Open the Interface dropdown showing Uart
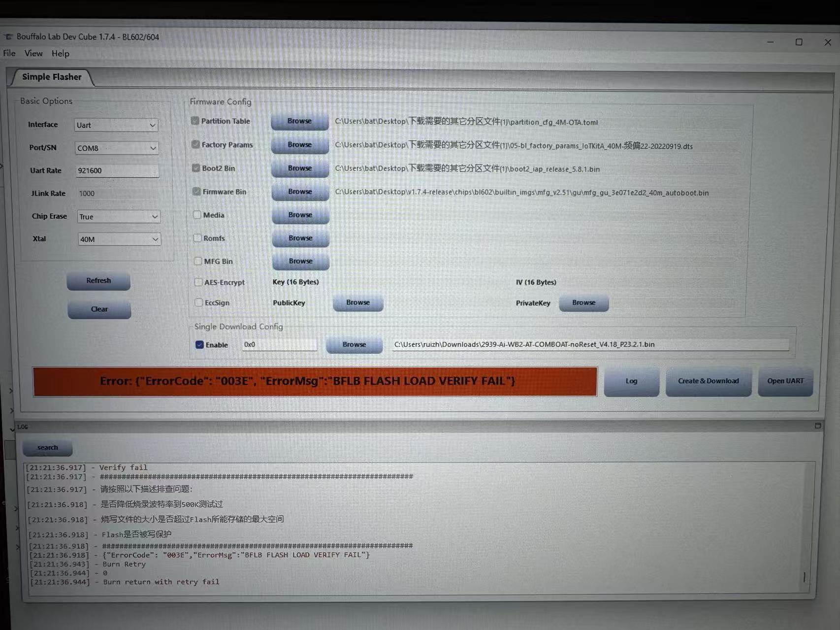This screenshot has width=840, height=630. pos(116,125)
